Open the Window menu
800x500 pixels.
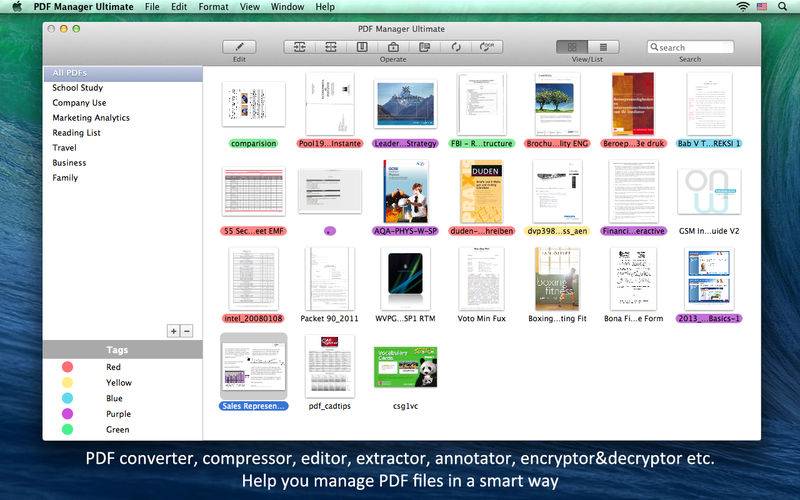(x=287, y=7)
